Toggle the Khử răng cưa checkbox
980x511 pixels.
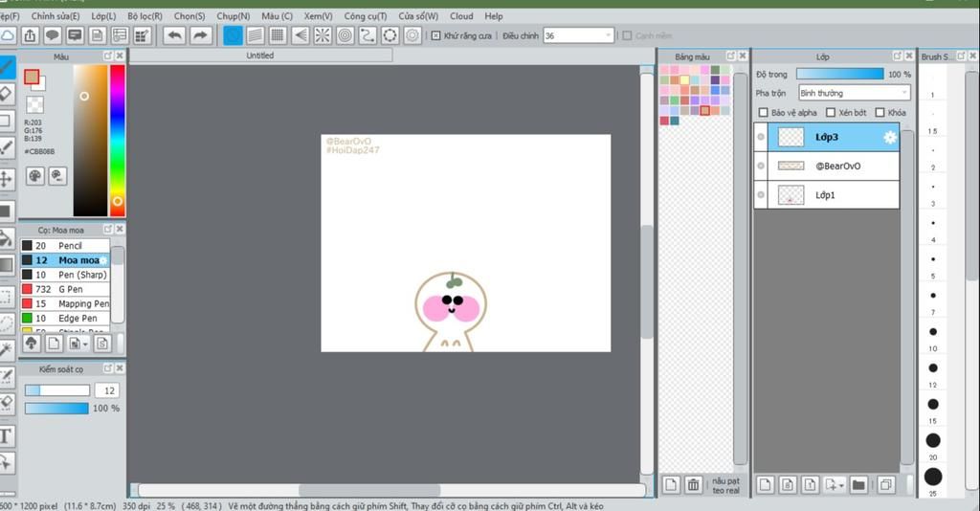(x=436, y=35)
